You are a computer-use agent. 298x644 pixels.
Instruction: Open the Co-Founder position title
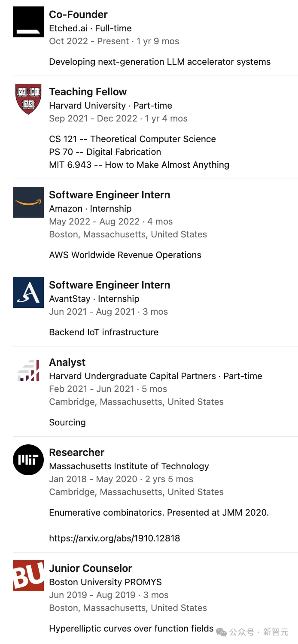78,15
